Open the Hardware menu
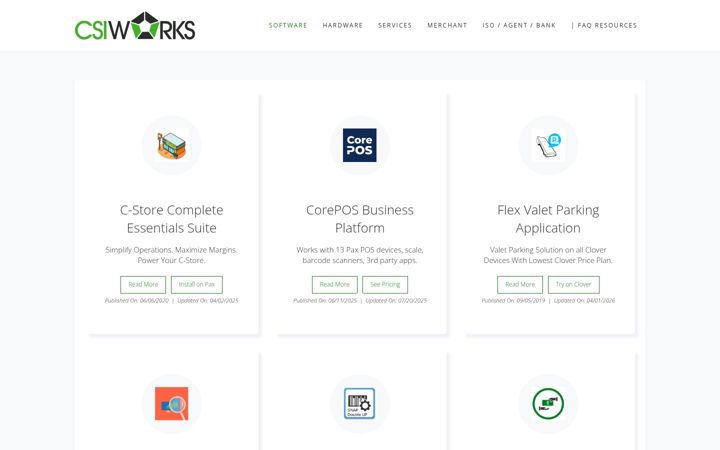 (x=343, y=25)
